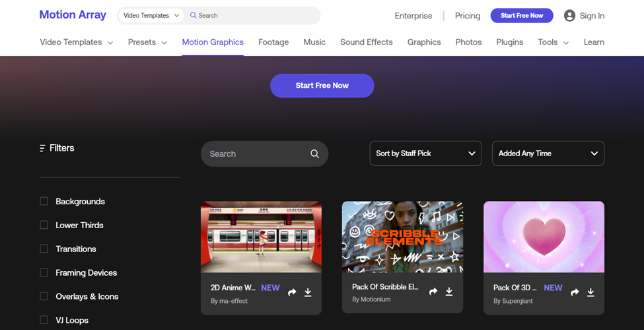Image resolution: width=644 pixels, height=330 pixels.
Task: Open the 2D Anime subway thumbnail
Action: coord(261,237)
